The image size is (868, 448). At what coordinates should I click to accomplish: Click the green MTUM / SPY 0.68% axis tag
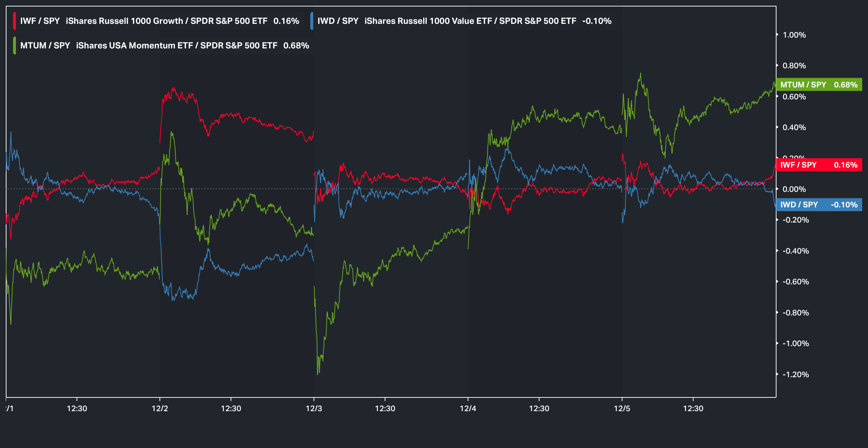(x=819, y=85)
